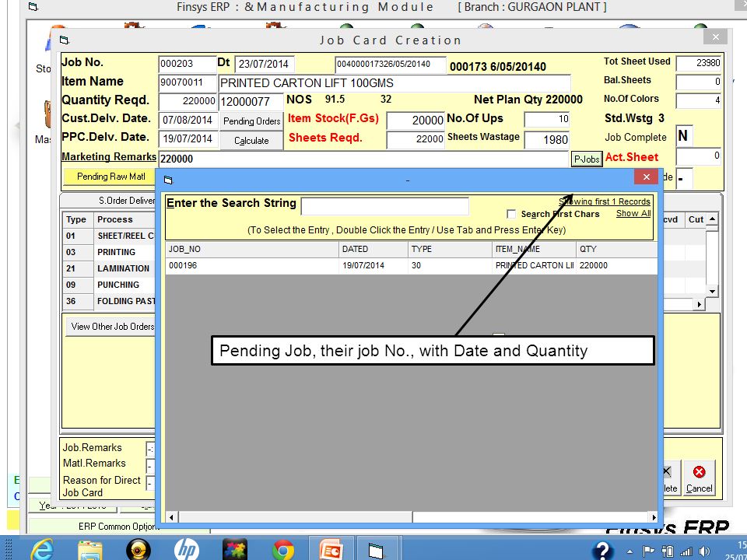Open File Explorer from the taskbar
This screenshot has width=747, height=560.
90,550
